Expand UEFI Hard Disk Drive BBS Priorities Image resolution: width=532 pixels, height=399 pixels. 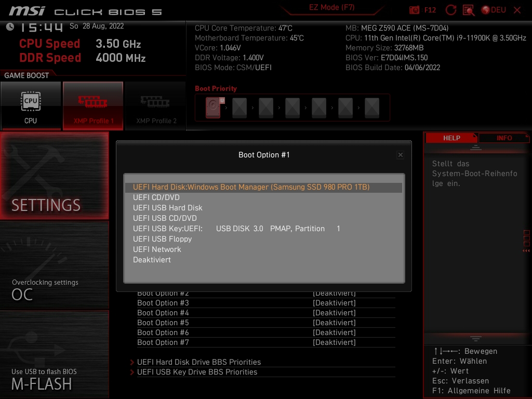point(199,362)
